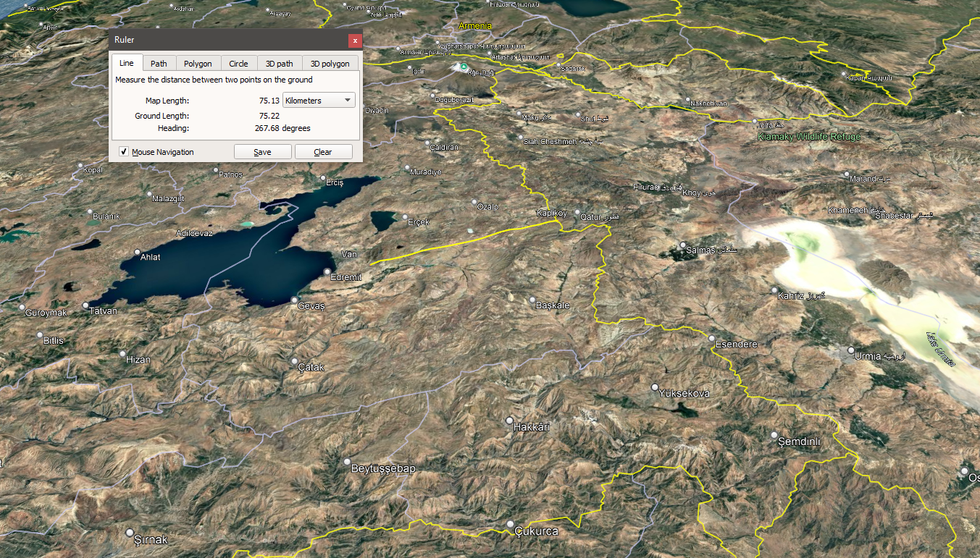
Task: Select the Polygon measurement tab
Action: pyautogui.click(x=198, y=64)
